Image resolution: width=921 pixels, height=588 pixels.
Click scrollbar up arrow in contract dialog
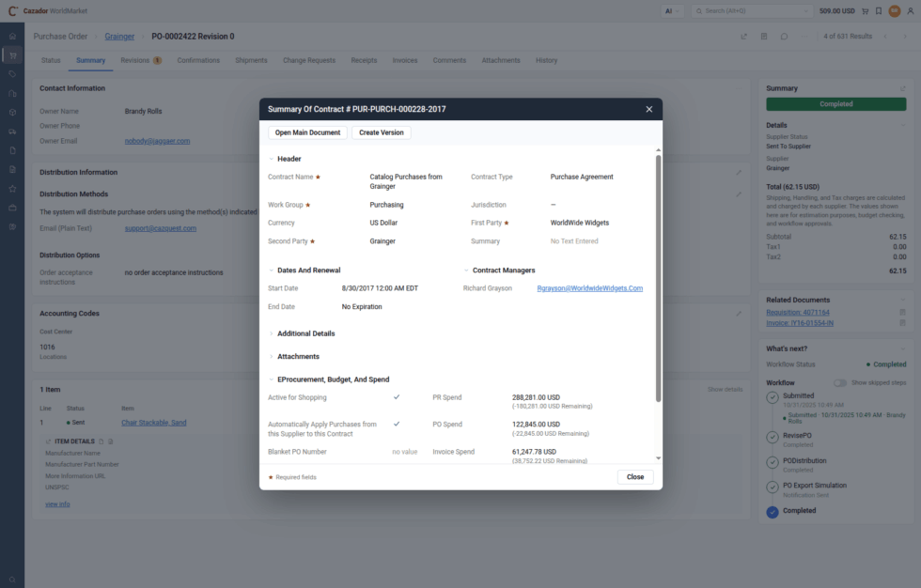tap(658, 150)
